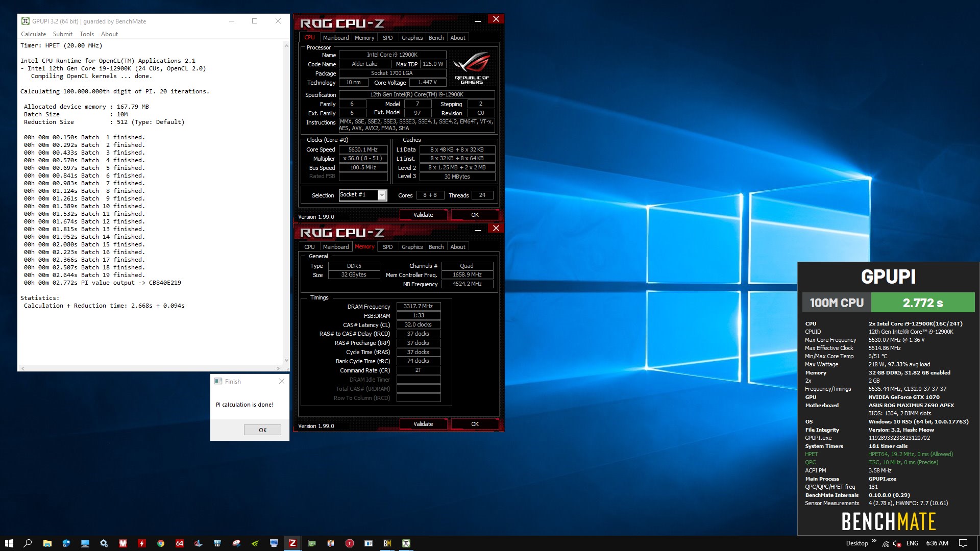Screen dimensions: 980x551
Task: Open the Wi-Fi network tray icon
Action: (x=886, y=544)
